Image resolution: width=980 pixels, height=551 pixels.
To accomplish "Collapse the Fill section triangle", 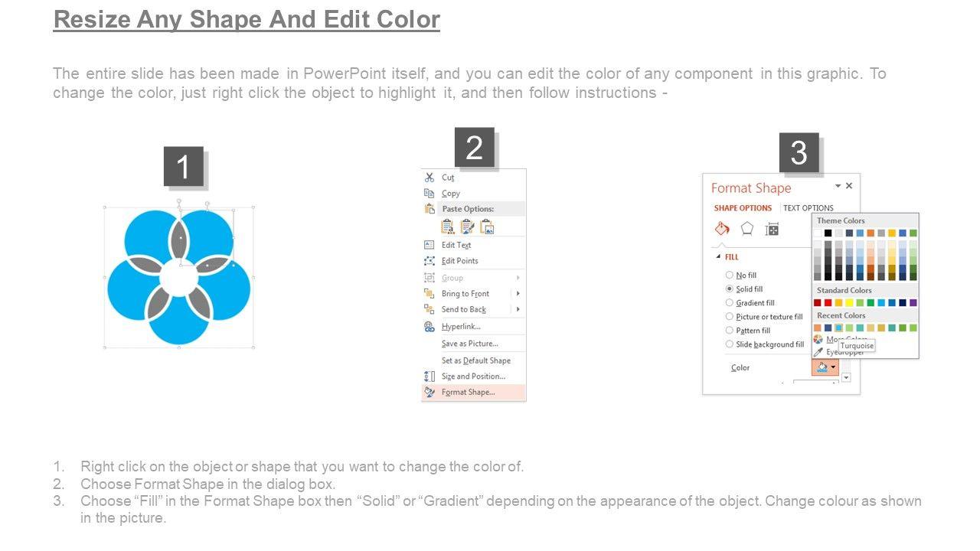I will (719, 257).
